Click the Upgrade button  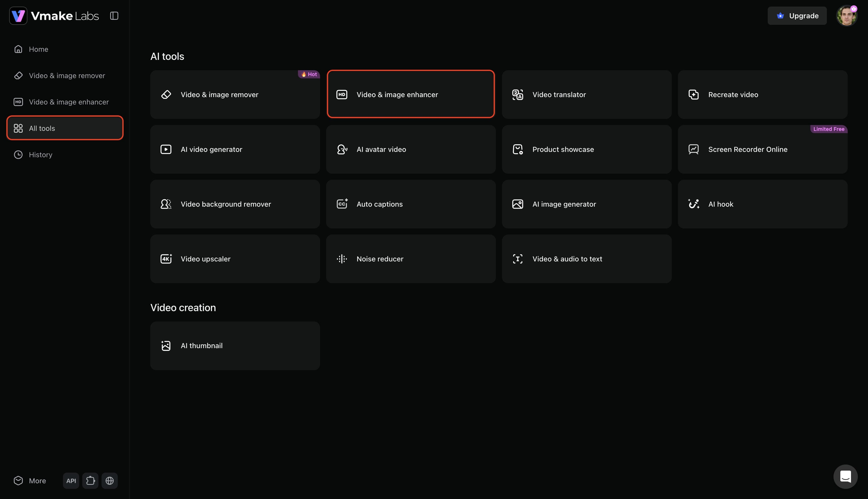pyautogui.click(x=797, y=16)
